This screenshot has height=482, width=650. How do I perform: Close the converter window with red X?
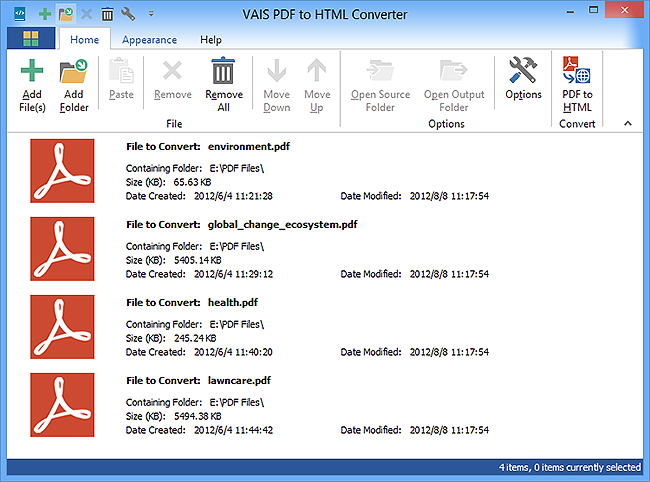pyautogui.click(x=624, y=10)
